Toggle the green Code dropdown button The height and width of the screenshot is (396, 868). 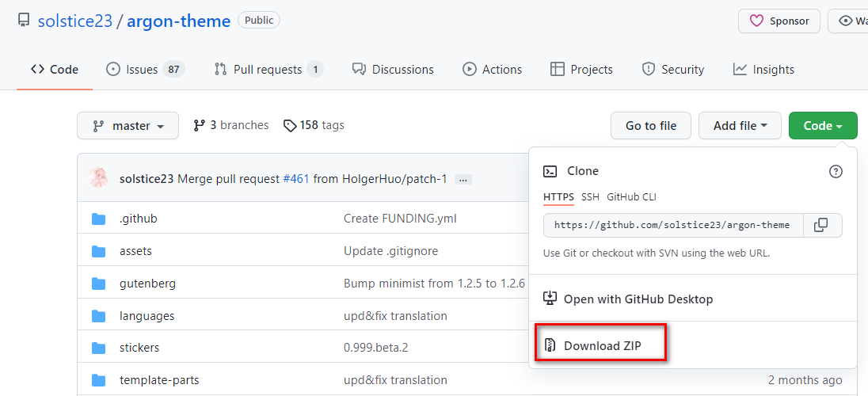pyautogui.click(x=823, y=126)
